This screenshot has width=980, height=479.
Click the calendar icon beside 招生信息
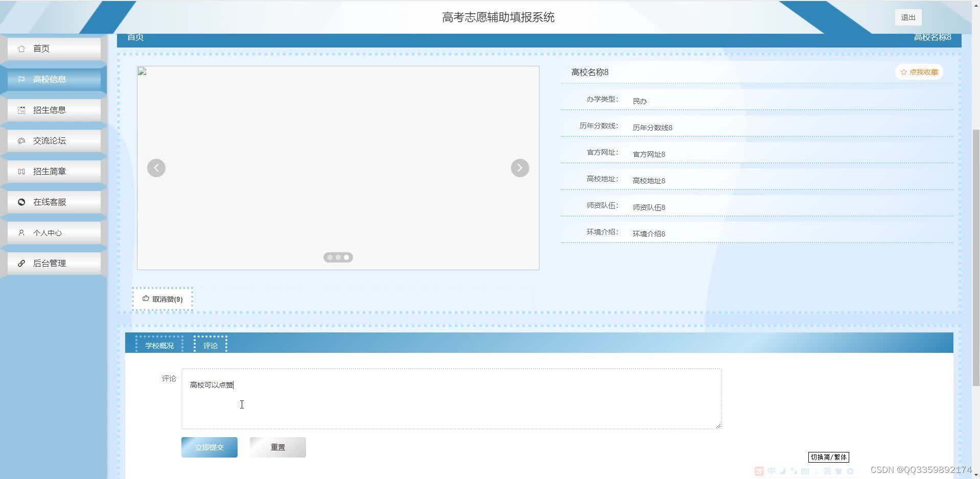pos(21,110)
